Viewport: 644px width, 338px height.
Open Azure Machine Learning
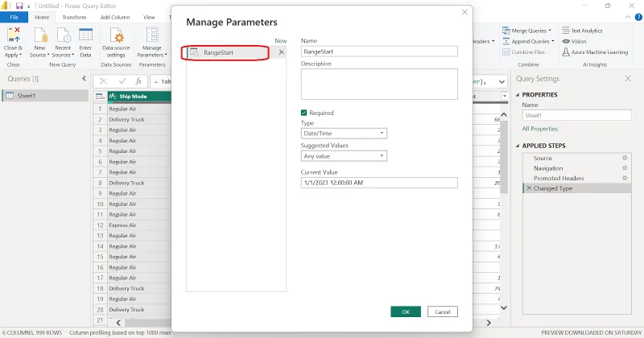[x=595, y=52]
